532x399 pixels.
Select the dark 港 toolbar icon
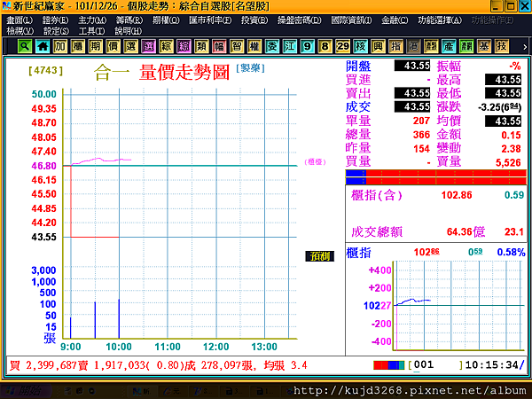413,46
